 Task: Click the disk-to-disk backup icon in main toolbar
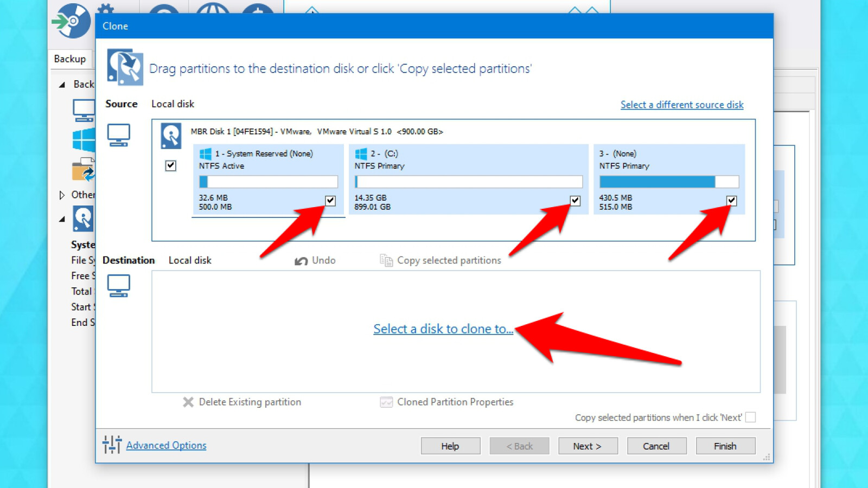71,21
